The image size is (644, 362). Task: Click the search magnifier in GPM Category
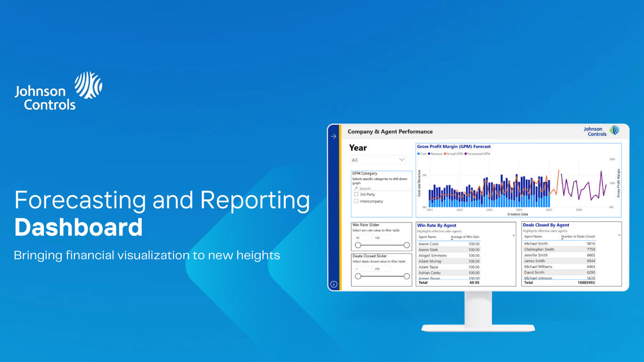(356, 189)
